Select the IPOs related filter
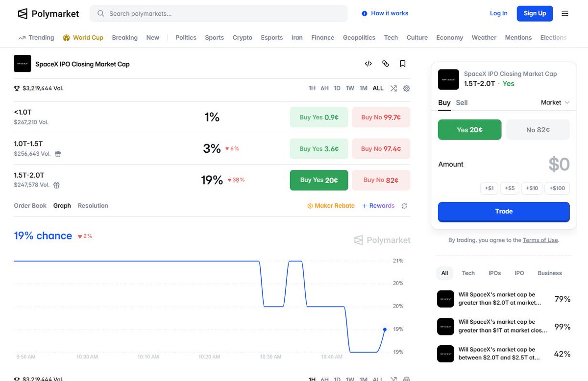 pos(494,273)
